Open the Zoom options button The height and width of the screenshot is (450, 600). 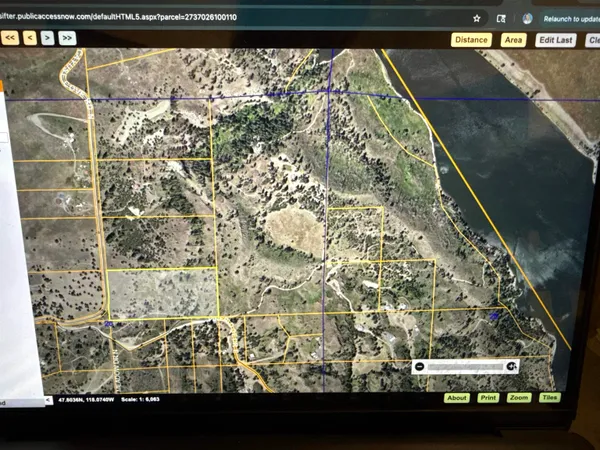coord(518,397)
